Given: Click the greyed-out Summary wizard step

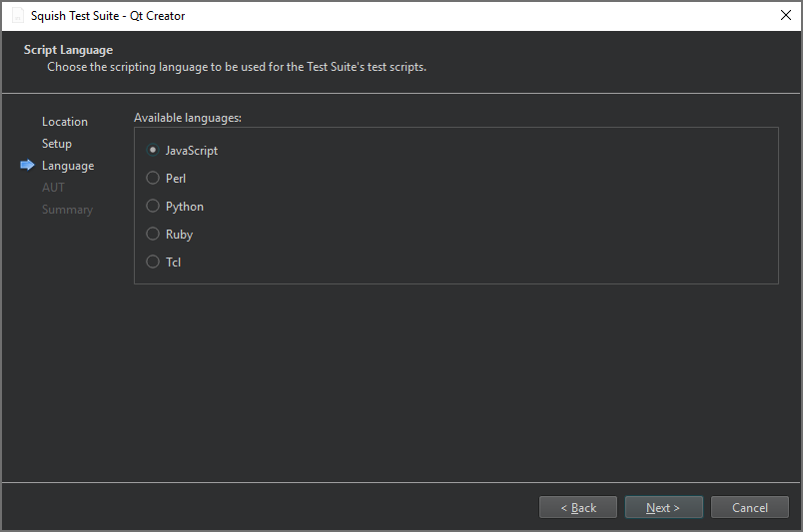Looking at the screenshot, I should tap(67, 210).
